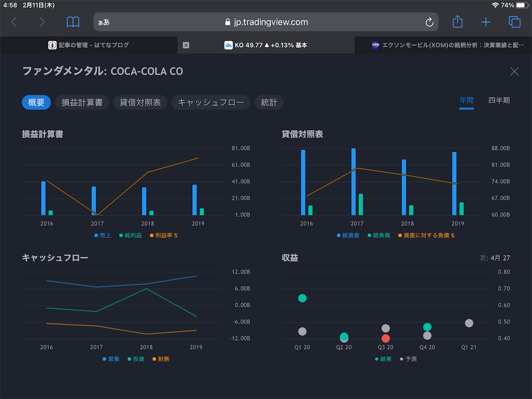Tap the green Q4 20 result dot
This screenshot has width=532, height=399.
coord(427,327)
